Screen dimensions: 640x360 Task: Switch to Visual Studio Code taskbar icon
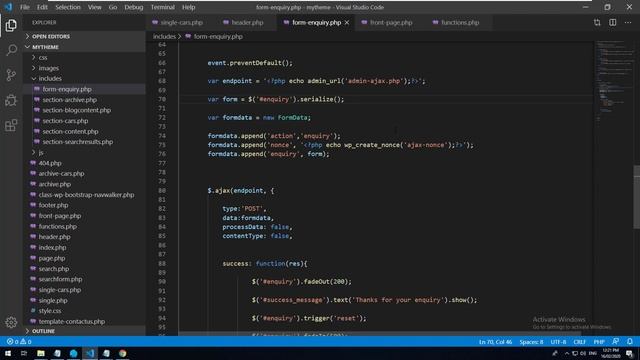[90, 353]
